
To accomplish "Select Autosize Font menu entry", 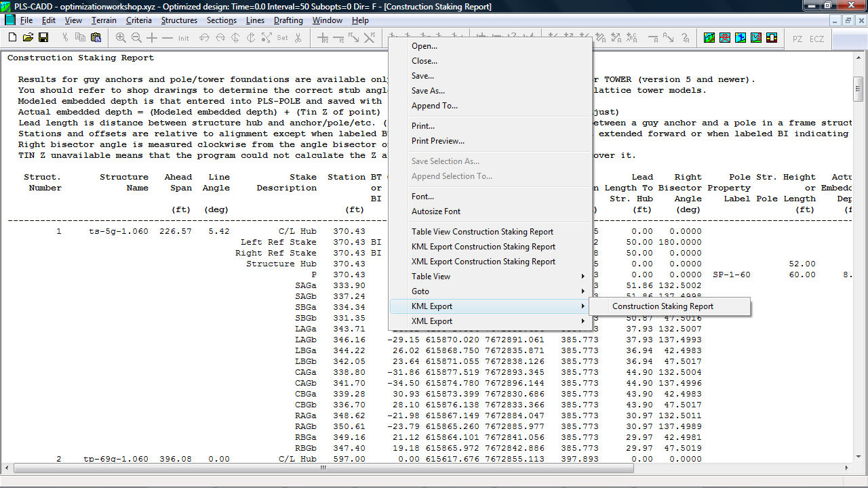I will tap(435, 211).
